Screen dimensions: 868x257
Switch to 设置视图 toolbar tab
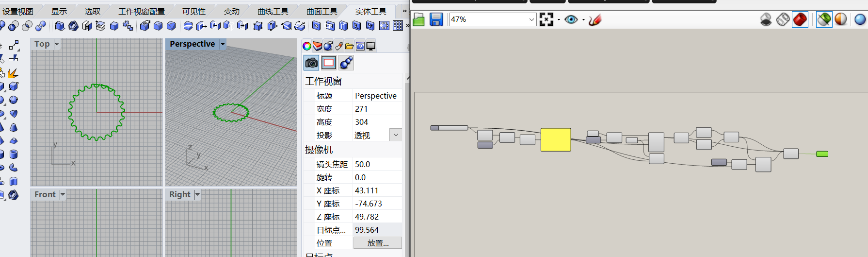[18, 11]
